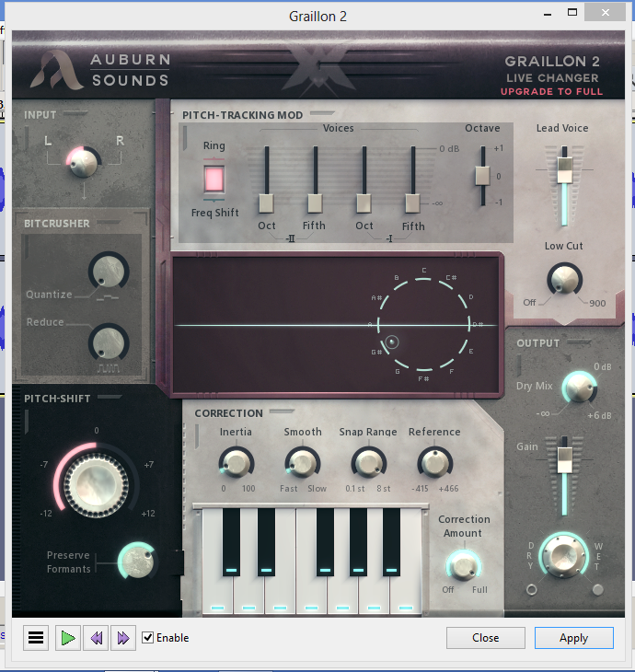Click the Smooth knob

(303, 463)
